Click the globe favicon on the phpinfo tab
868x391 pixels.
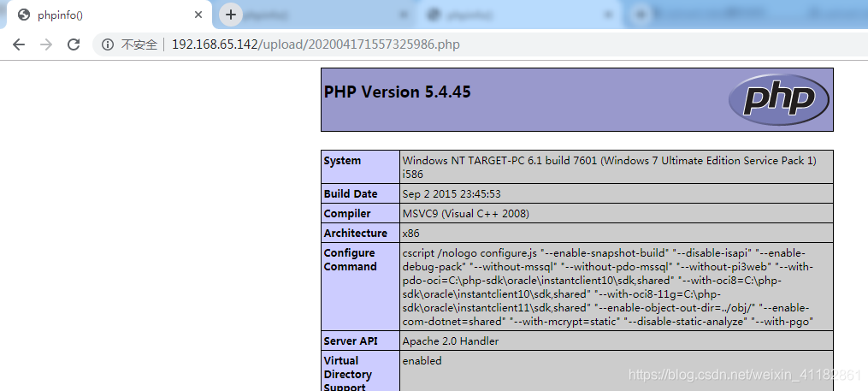point(24,15)
